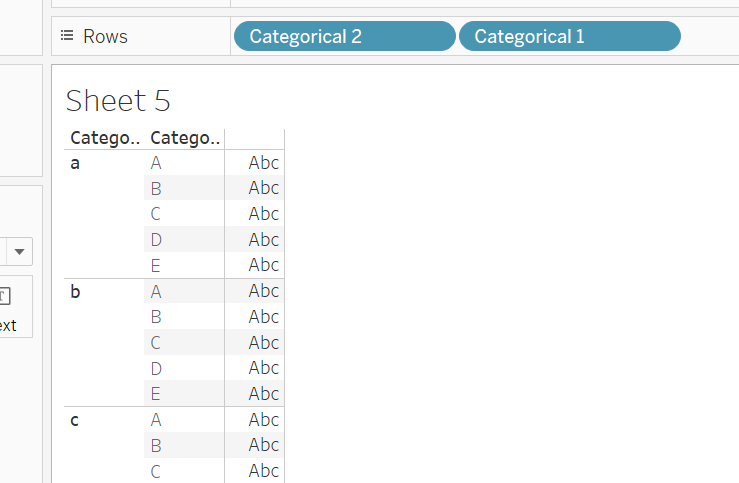Click member B under group c

click(156, 445)
